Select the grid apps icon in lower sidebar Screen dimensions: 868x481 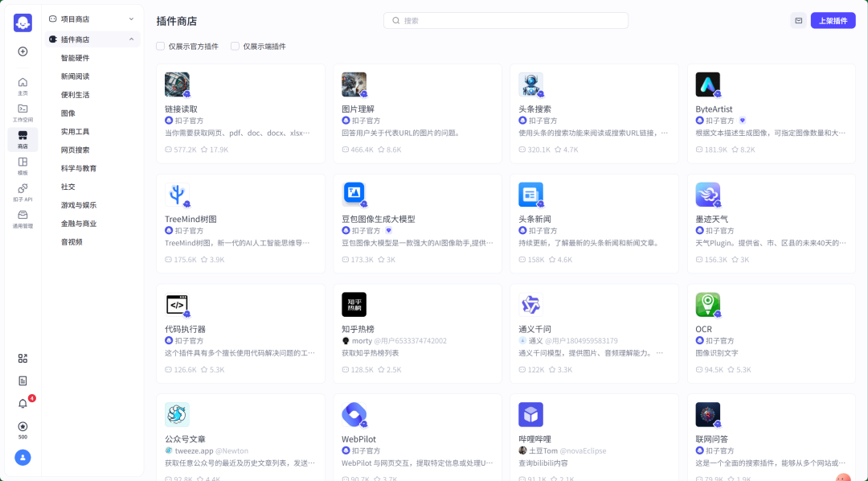[23, 358]
